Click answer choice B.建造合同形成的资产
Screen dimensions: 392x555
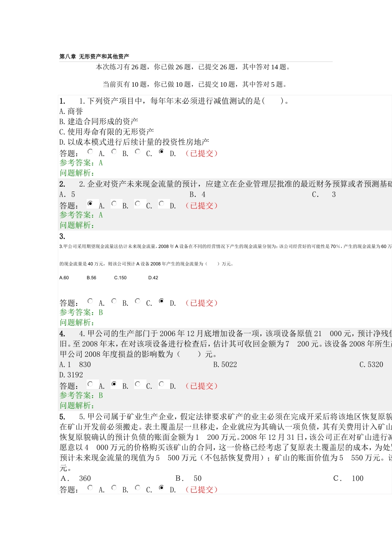(x=99, y=121)
